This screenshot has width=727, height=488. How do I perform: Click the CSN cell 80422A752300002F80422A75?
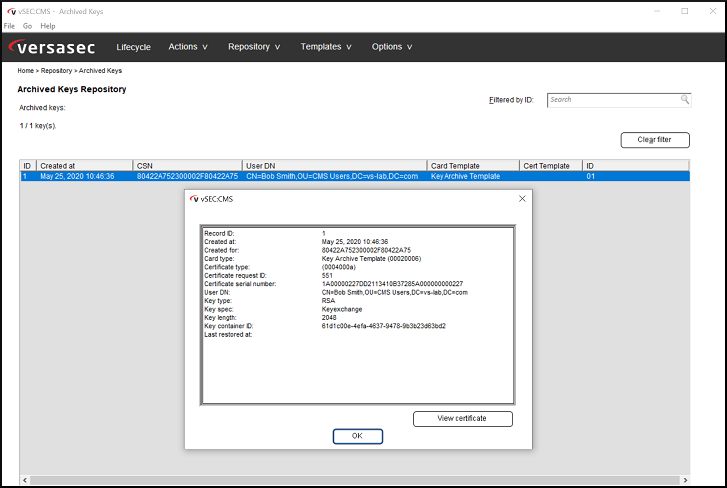pos(187,176)
